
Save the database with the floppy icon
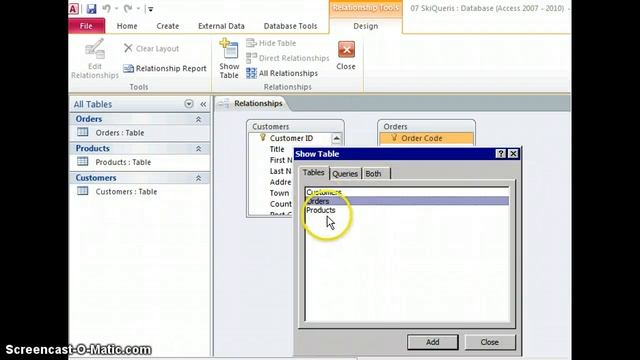91,9
